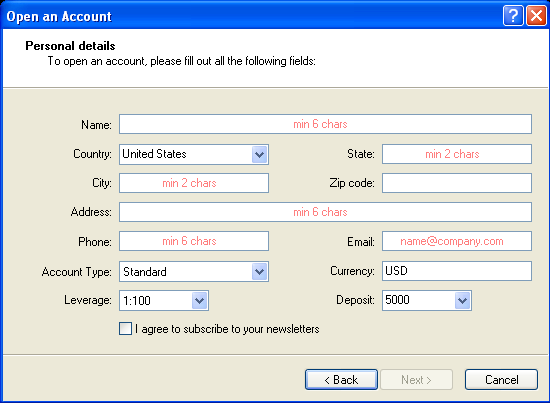The image size is (551, 403).
Task: Click the help question mark icon
Action: click(x=513, y=16)
